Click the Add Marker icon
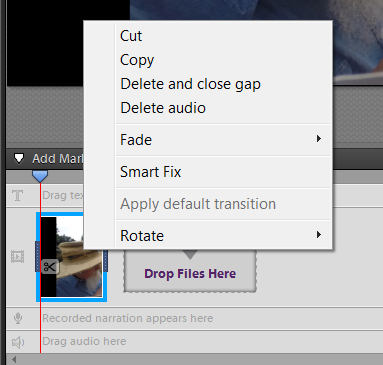 click(x=19, y=158)
